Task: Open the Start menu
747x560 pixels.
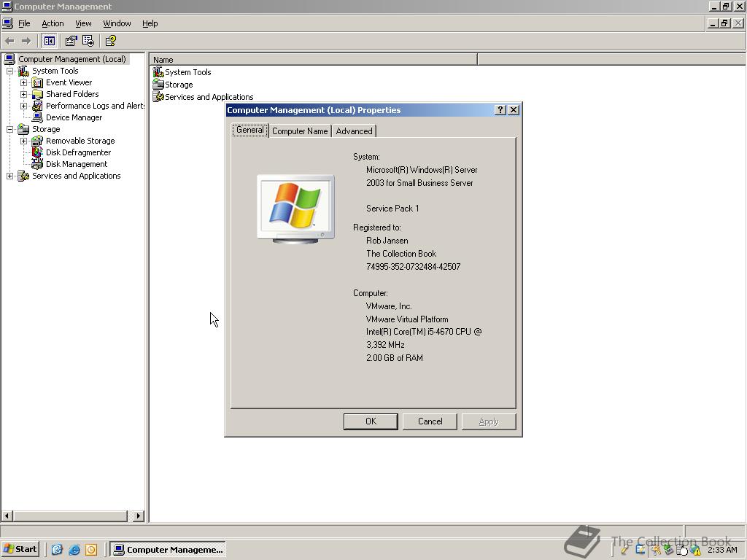Action: pyautogui.click(x=20, y=550)
